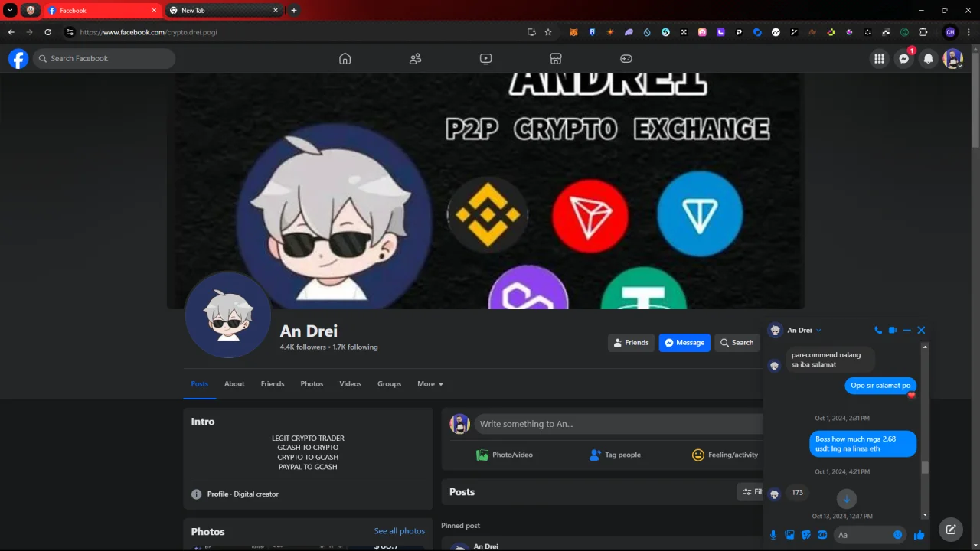Expand the More profile menu
Viewport: 980px width, 551px height.
(x=430, y=384)
